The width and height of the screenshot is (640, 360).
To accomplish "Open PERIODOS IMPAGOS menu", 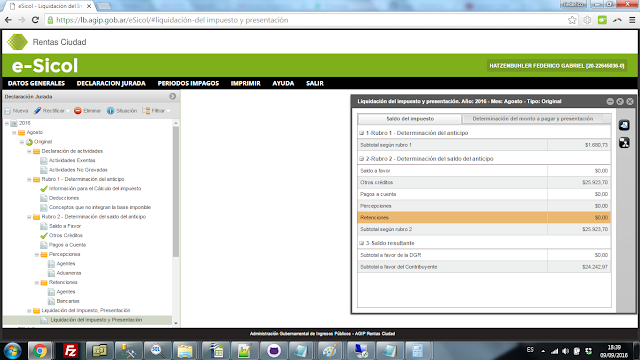I will [188, 83].
